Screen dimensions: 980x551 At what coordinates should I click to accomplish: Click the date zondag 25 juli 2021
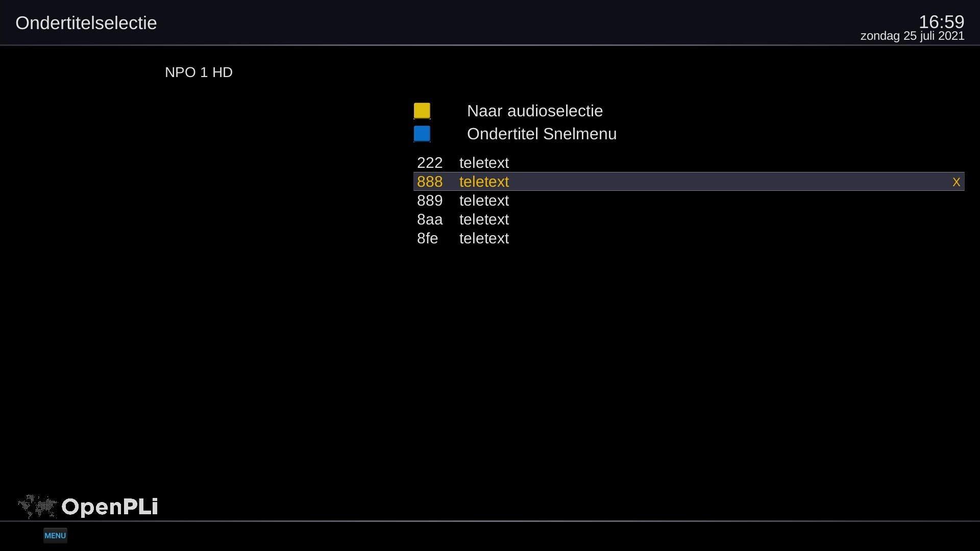click(912, 36)
